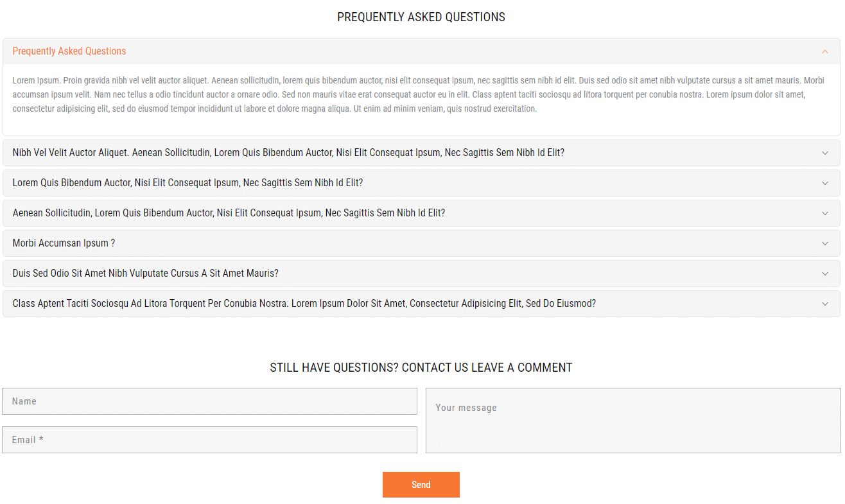Focus the Email input field
This screenshot has height=504, width=845.
coord(209,440)
